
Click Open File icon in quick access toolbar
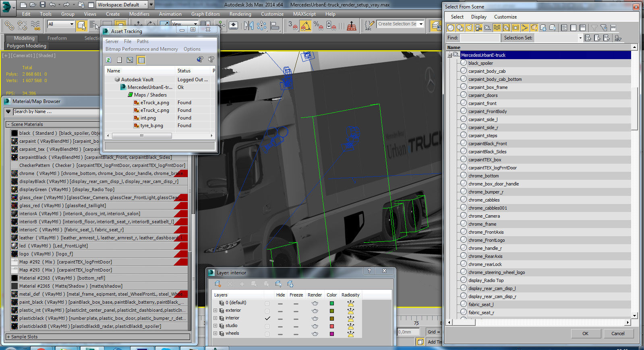pyautogui.click(x=33, y=5)
